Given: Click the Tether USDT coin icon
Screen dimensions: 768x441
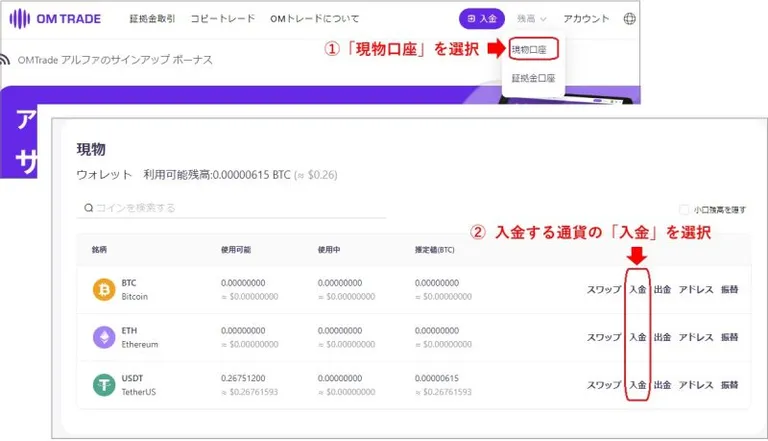Looking at the screenshot, I should (x=104, y=385).
